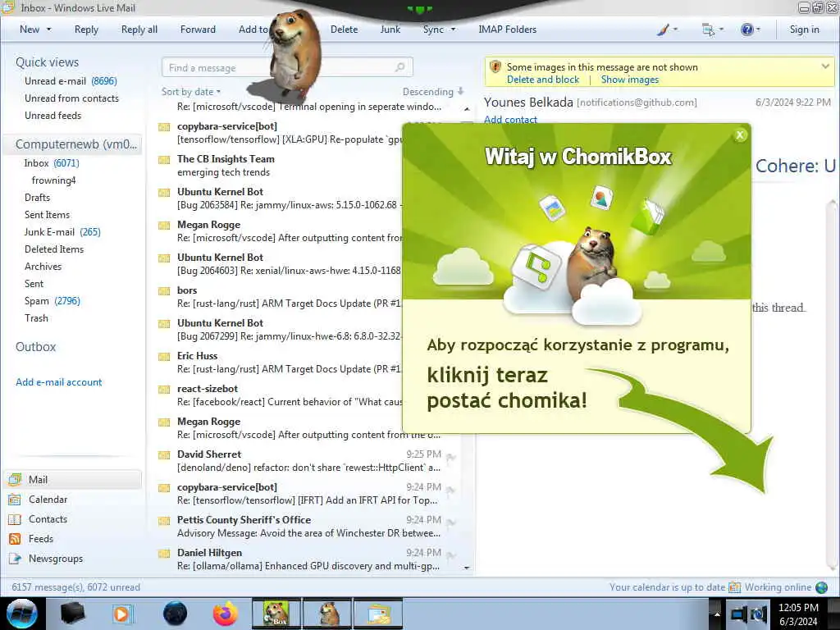Open the Windows Start button
This screenshot has height=630, width=840.
(x=21, y=614)
